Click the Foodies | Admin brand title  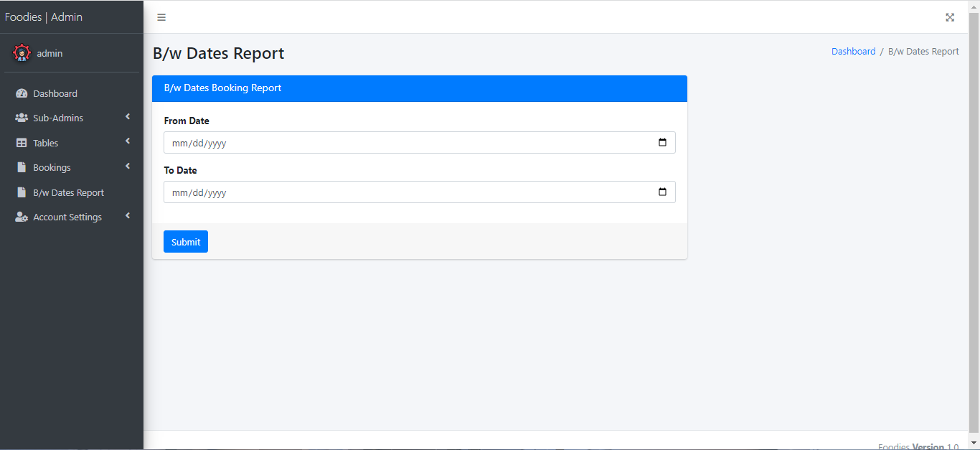tap(44, 17)
